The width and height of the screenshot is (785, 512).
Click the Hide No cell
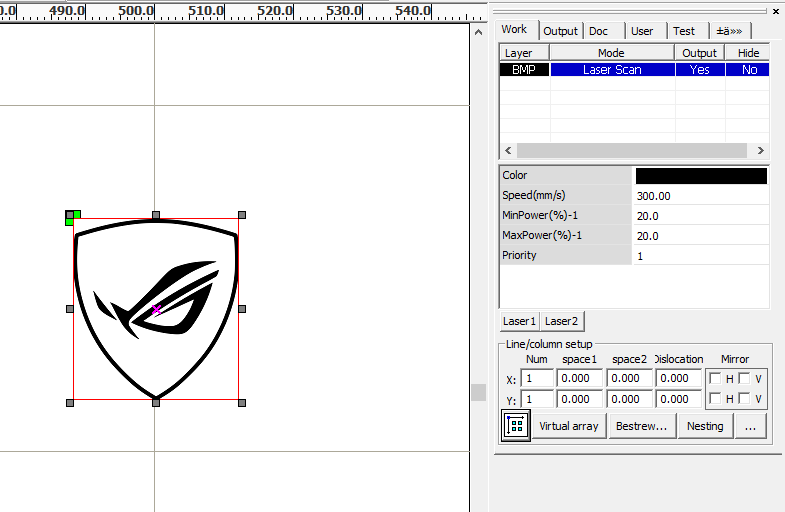(747, 70)
